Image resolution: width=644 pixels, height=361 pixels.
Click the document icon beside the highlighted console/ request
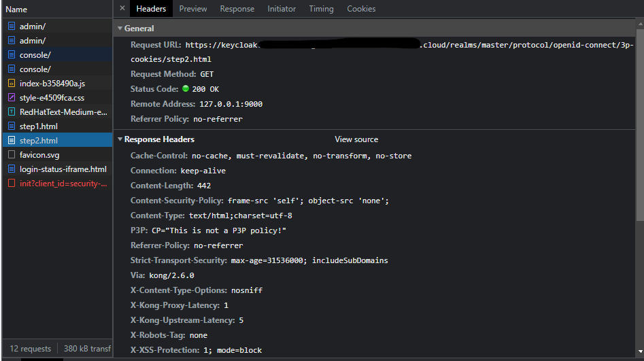(12, 54)
